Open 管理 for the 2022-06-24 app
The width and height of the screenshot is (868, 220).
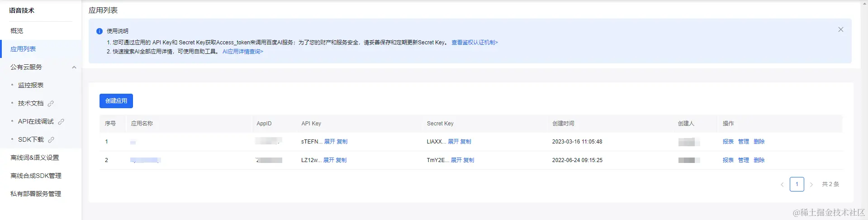(744, 160)
